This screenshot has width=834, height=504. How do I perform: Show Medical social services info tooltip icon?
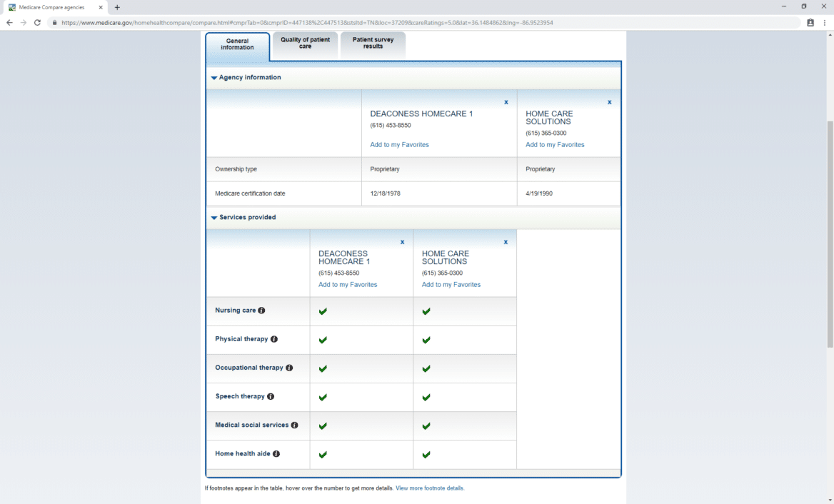[x=295, y=425]
